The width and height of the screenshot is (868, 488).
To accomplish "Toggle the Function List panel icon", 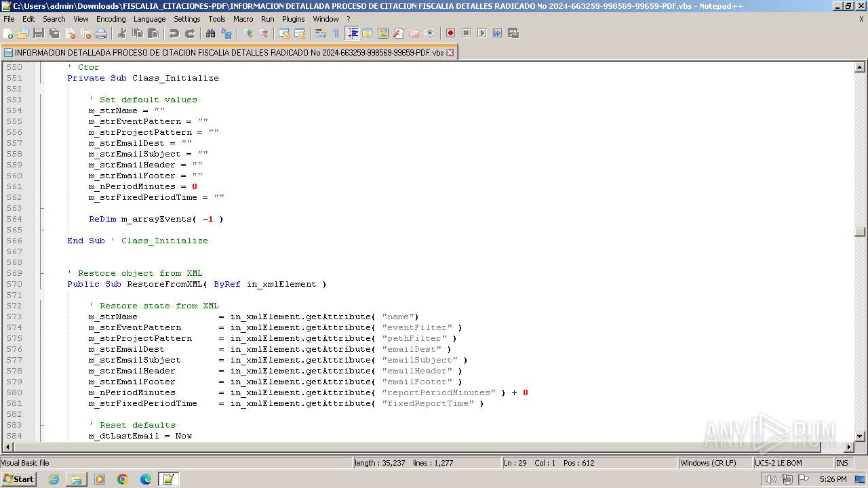I will pyautogui.click(x=399, y=33).
